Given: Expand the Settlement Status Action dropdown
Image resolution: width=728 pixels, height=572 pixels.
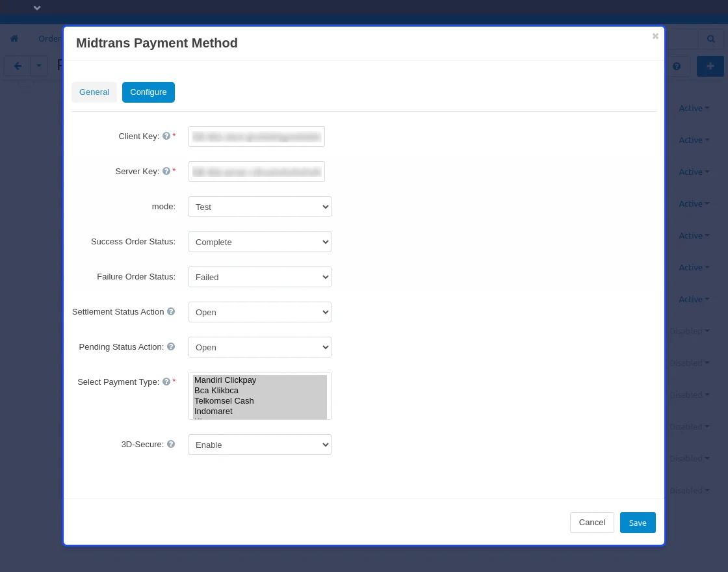Looking at the screenshot, I should tap(259, 312).
